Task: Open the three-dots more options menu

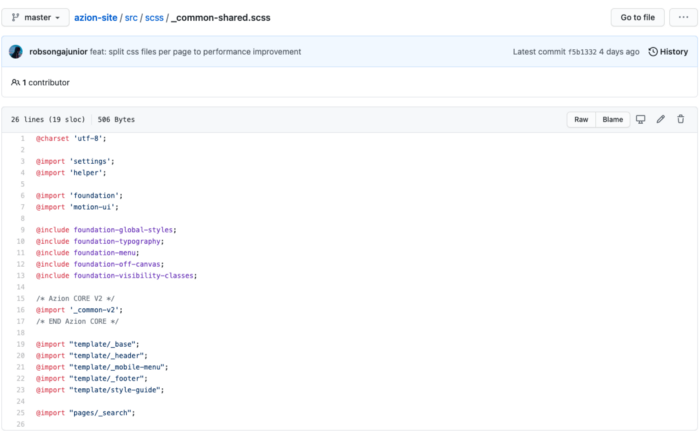Action: tap(683, 17)
